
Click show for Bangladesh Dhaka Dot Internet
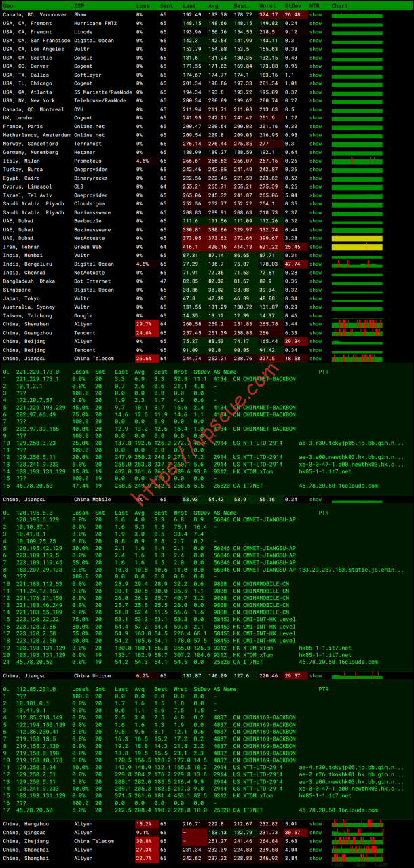click(x=316, y=281)
